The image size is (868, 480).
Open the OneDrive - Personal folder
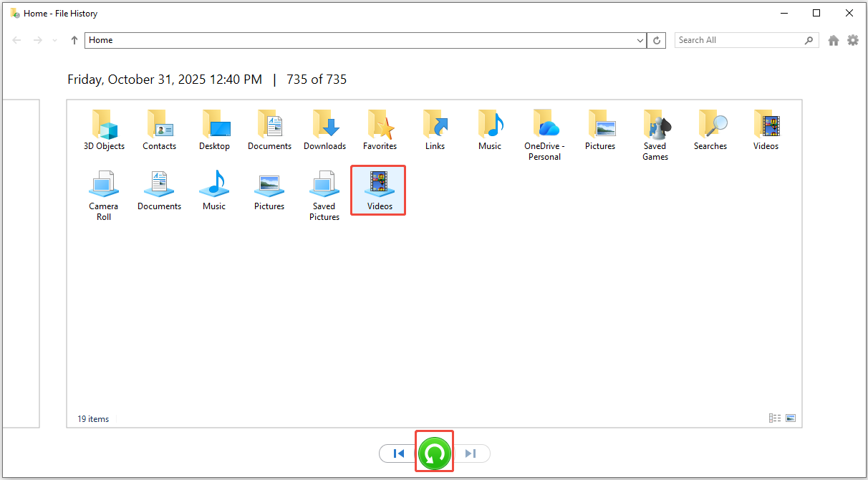point(545,129)
